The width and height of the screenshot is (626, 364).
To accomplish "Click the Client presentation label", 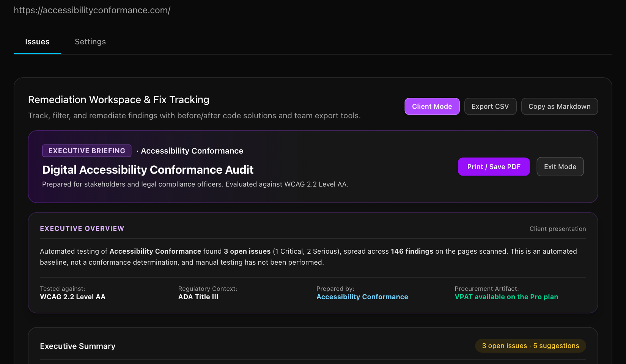I will click(558, 229).
